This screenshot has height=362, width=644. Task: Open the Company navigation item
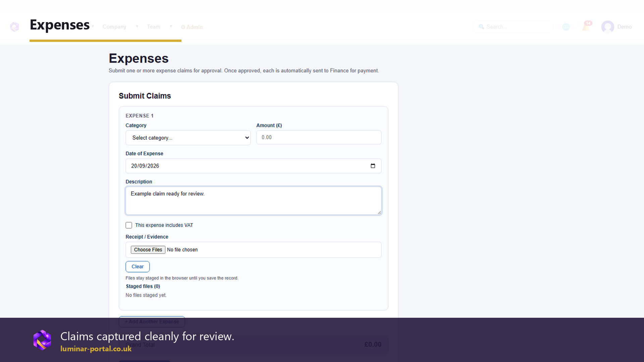(114, 27)
